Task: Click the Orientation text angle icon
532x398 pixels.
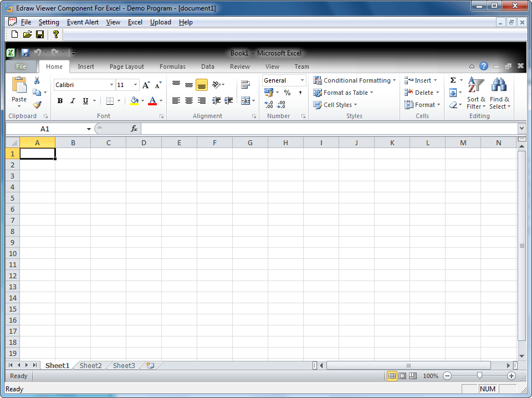Action: (x=217, y=84)
